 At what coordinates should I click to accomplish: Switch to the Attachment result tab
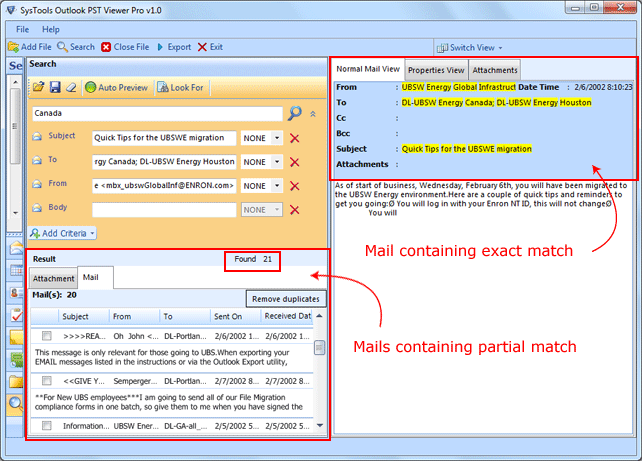coord(54,279)
